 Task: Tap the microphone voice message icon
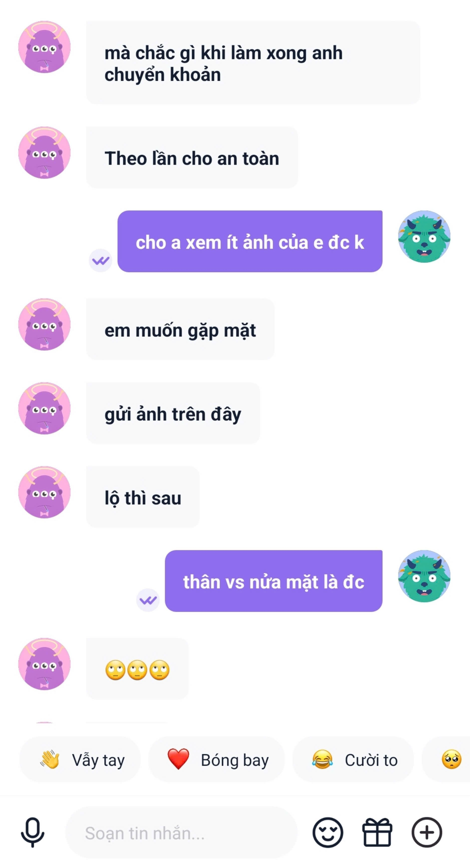click(32, 832)
